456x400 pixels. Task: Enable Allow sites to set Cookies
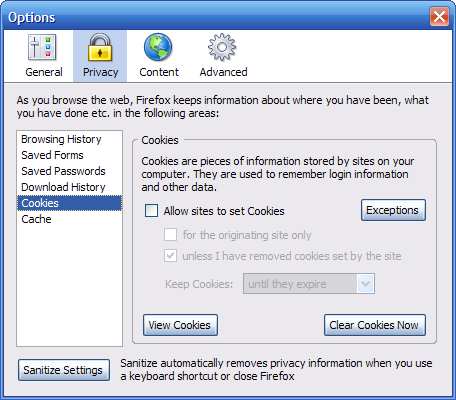pos(151,211)
